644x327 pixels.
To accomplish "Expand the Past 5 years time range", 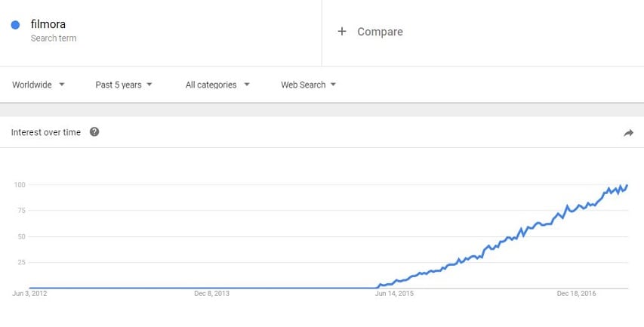I will [124, 85].
